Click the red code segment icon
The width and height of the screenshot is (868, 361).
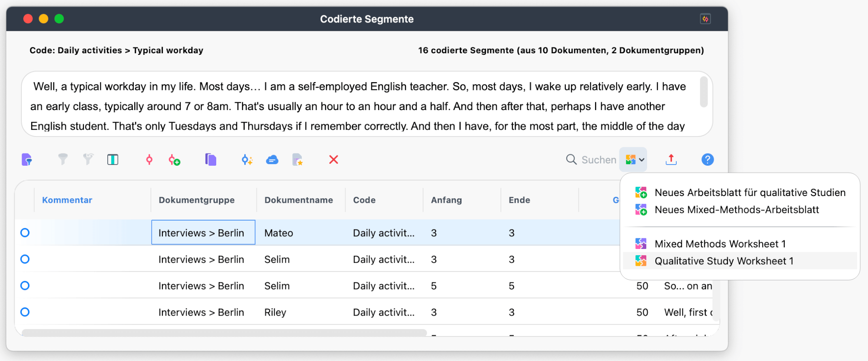149,160
